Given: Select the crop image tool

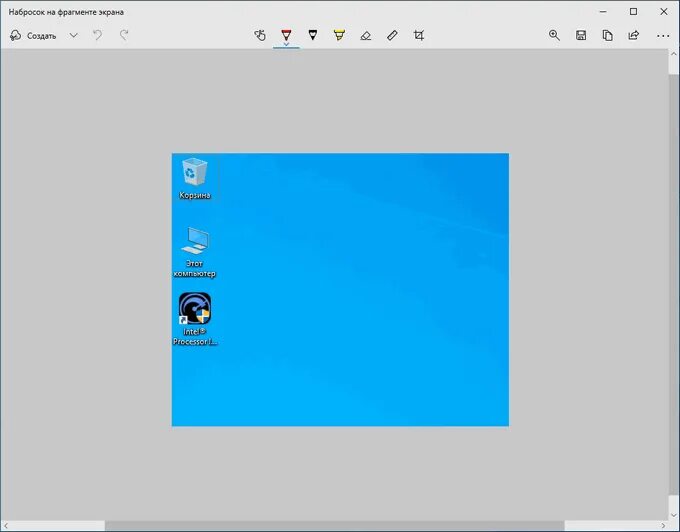Looking at the screenshot, I should pyautogui.click(x=419, y=36).
